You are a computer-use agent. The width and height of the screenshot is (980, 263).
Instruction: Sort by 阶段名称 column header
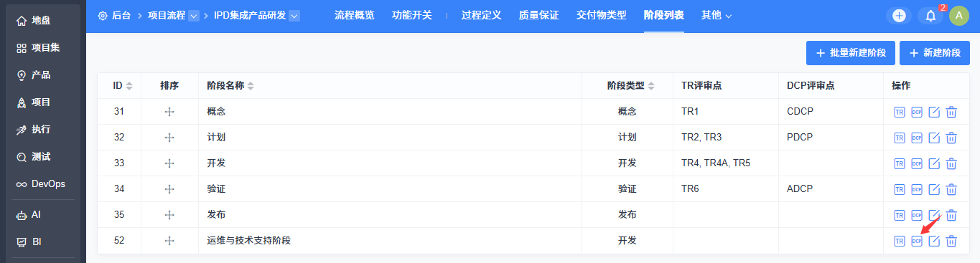click(230, 86)
